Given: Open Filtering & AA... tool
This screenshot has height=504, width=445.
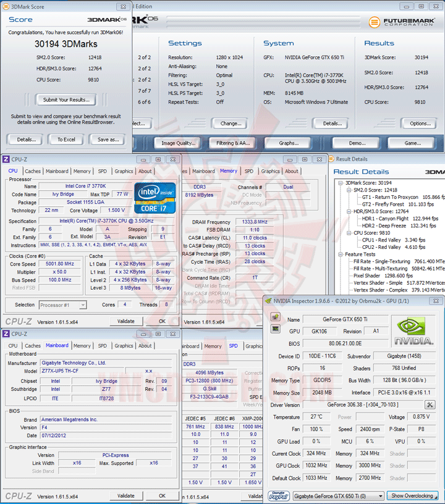Looking at the screenshot, I should click(x=233, y=143).
